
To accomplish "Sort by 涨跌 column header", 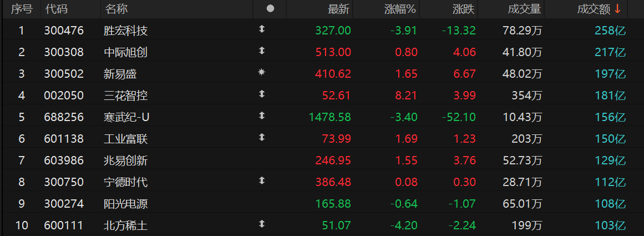I will click(x=464, y=9).
